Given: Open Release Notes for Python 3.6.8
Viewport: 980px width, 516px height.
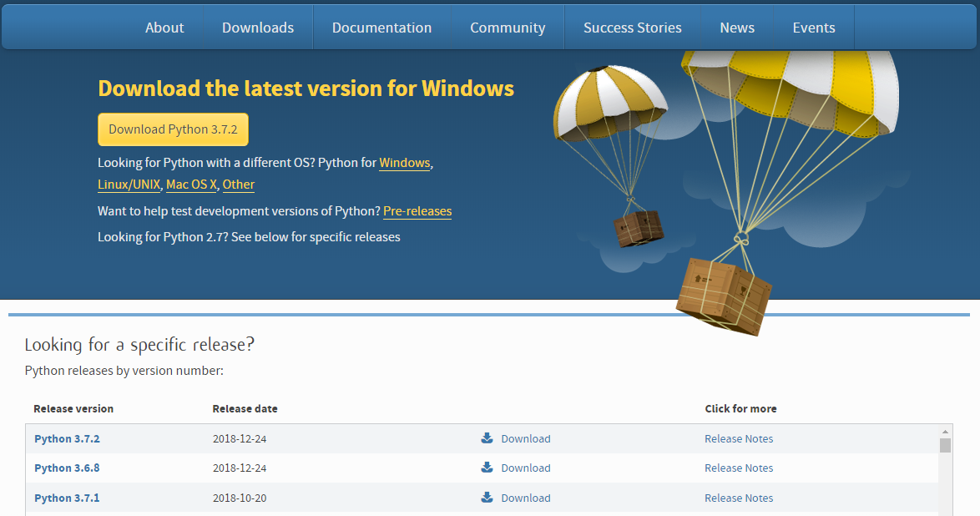Looking at the screenshot, I should [739, 468].
